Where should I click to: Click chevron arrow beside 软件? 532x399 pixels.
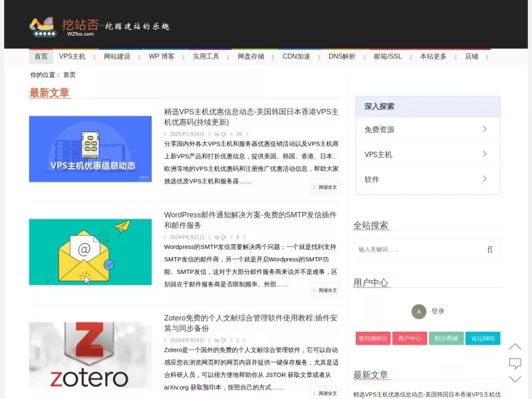485,179
